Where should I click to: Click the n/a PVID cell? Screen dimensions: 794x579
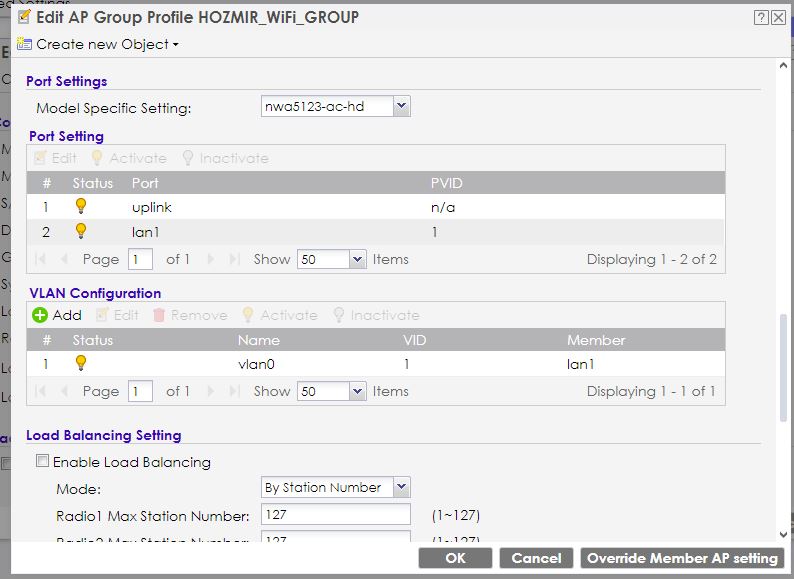point(443,207)
